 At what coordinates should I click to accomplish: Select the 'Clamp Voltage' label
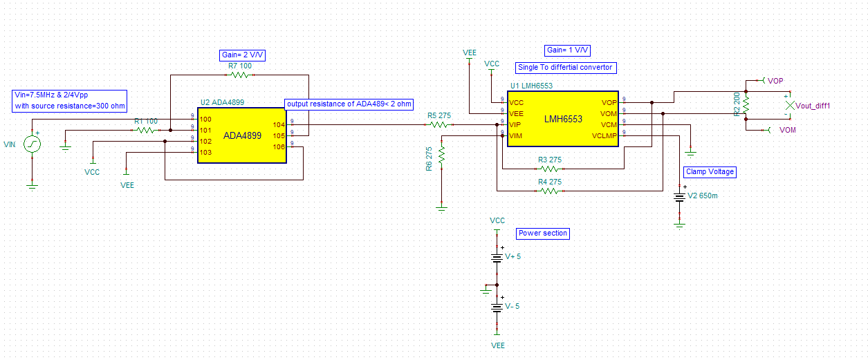pos(710,171)
